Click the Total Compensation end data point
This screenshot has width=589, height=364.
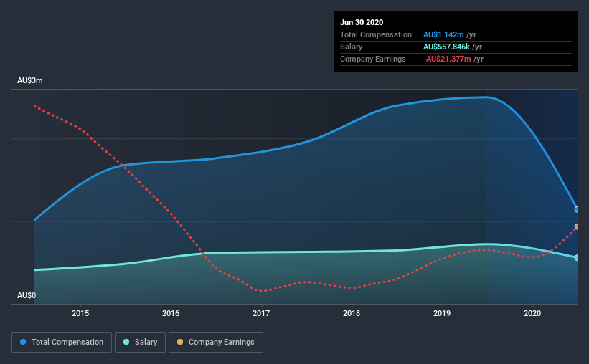click(x=577, y=209)
